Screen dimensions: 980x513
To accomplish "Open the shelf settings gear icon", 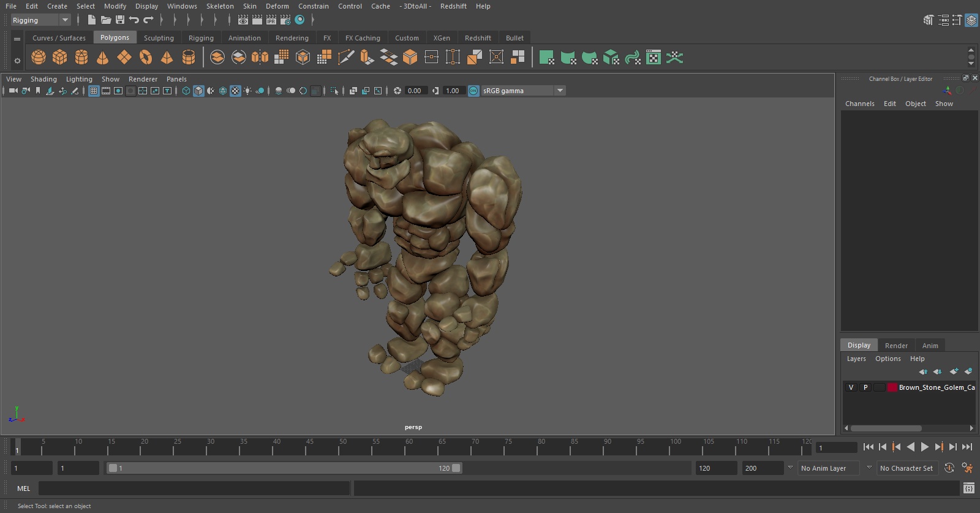I will (17, 61).
